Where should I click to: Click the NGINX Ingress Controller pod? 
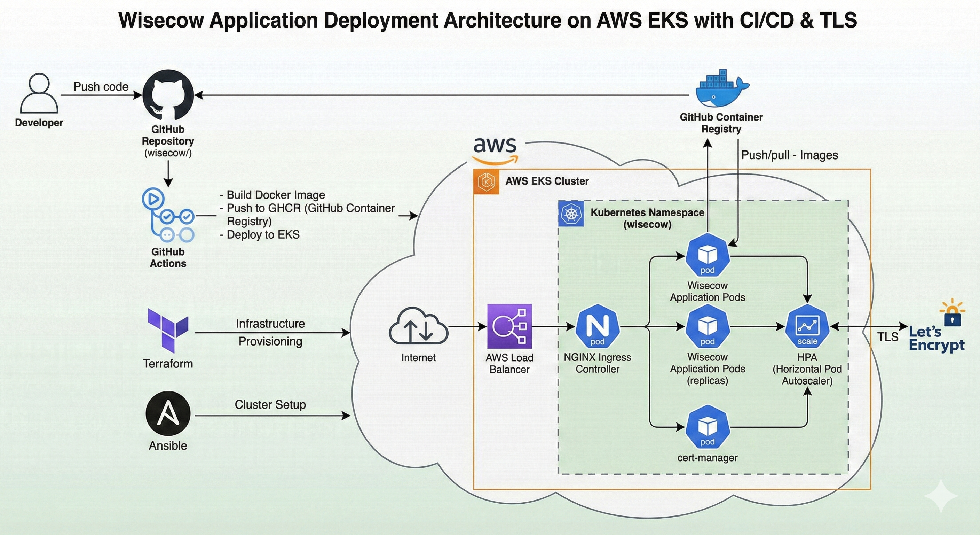point(597,326)
